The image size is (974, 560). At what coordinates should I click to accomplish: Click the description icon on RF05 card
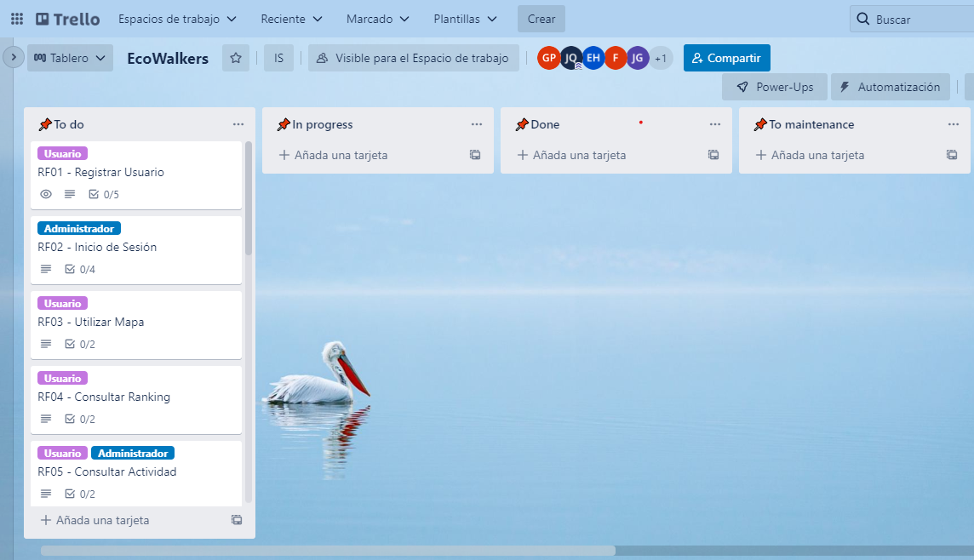46,494
